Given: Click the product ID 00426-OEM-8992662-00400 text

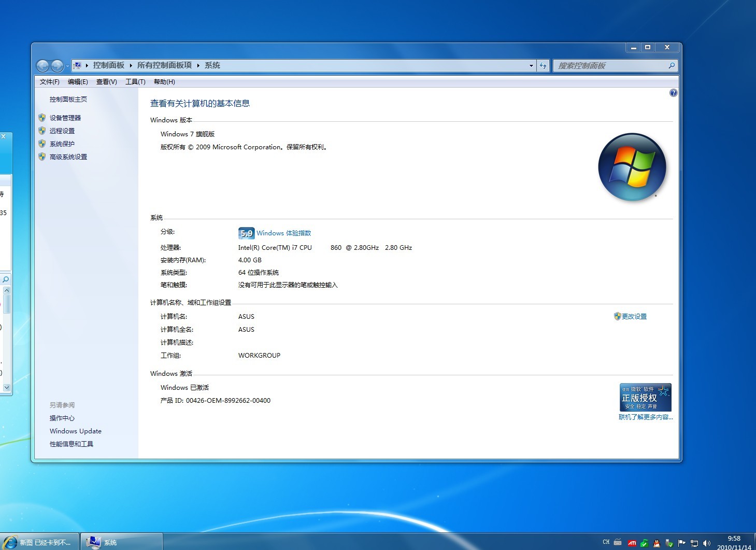Looking at the screenshot, I should [x=228, y=401].
